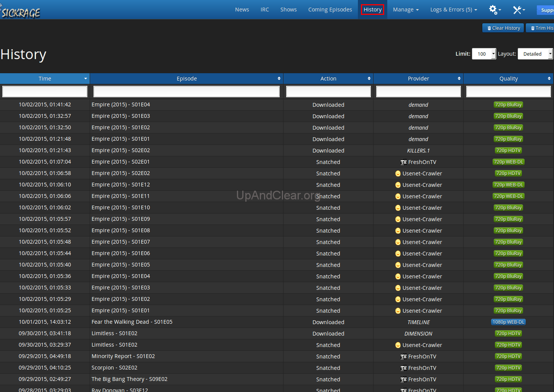Click Usenet-Crawler icon for Empire S01E09
This screenshot has height=392, width=554.
point(398,219)
